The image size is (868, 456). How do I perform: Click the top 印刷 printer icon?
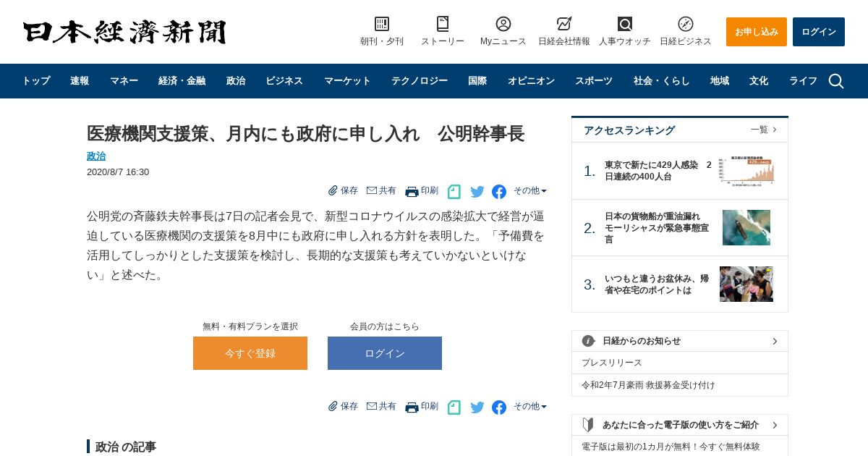(412, 191)
